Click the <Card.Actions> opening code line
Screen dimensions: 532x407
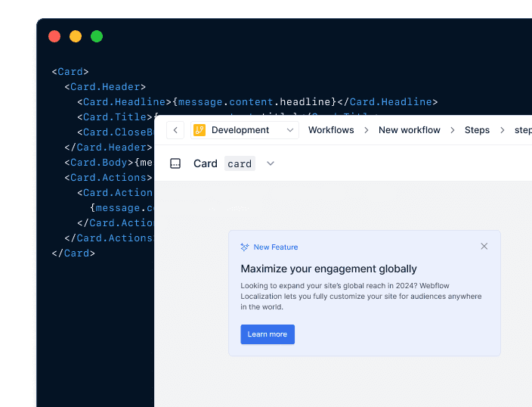click(x=109, y=177)
